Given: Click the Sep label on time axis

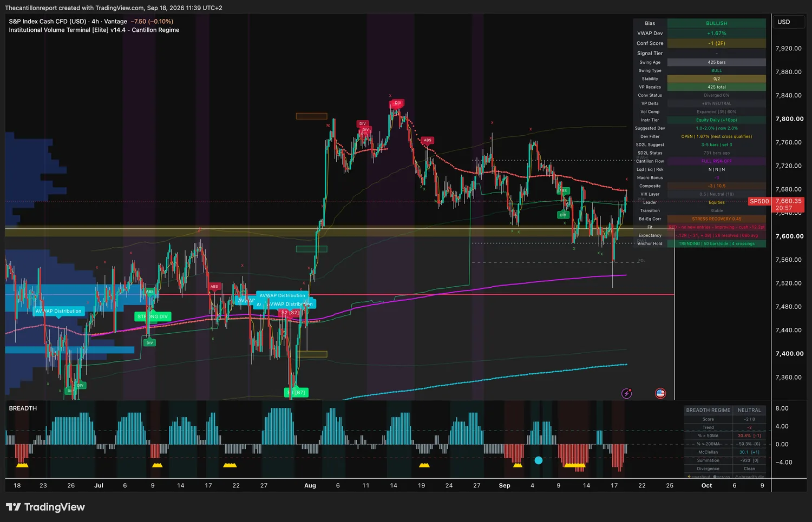Looking at the screenshot, I should tap(505, 486).
